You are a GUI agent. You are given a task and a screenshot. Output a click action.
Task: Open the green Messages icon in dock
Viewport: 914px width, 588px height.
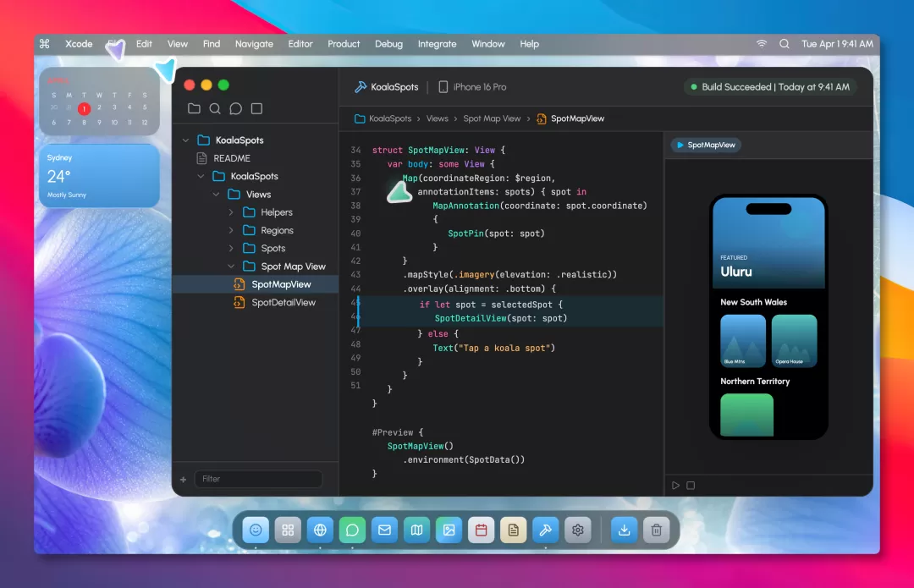(352, 530)
